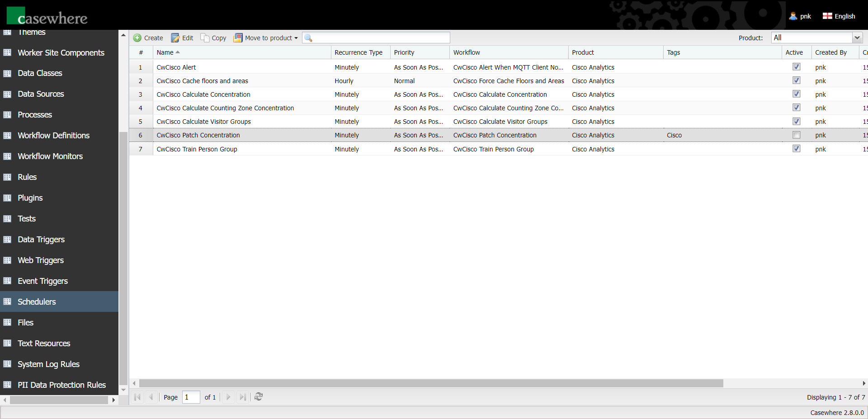Sort by the Tags column header
The width and height of the screenshot is (868, 419).
click(722, 52)
